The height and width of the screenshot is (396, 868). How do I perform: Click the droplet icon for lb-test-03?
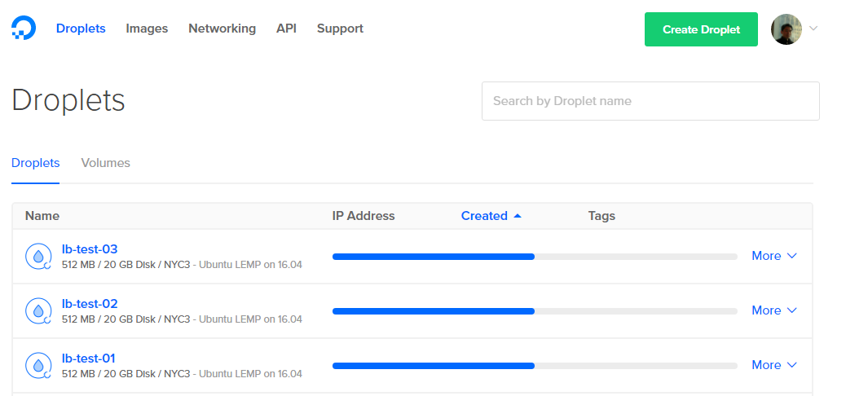coord(38,256)
